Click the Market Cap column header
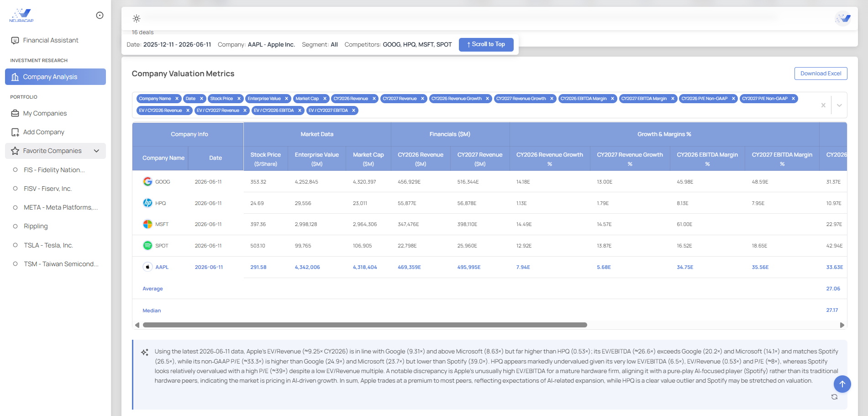The height and width of the screenshot is (416, 868). coord(368,159)
